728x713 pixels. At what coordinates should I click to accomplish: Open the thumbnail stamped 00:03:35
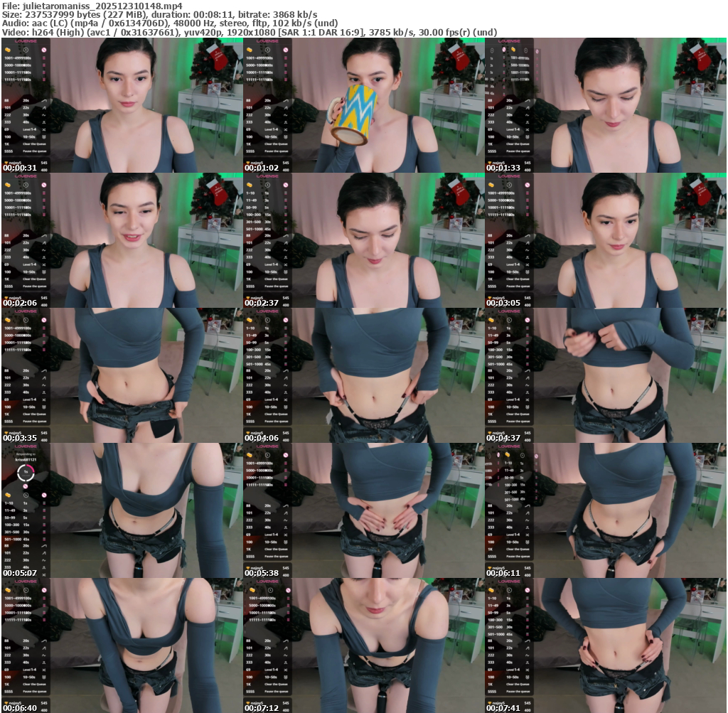122,375
